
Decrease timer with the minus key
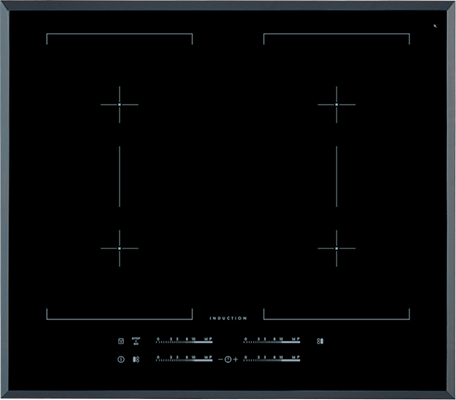pos(220,359)
